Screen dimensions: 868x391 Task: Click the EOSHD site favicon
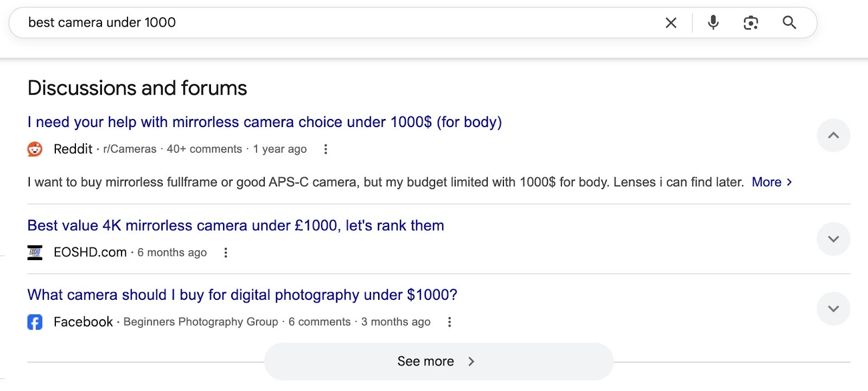click(x=35, y=253)
